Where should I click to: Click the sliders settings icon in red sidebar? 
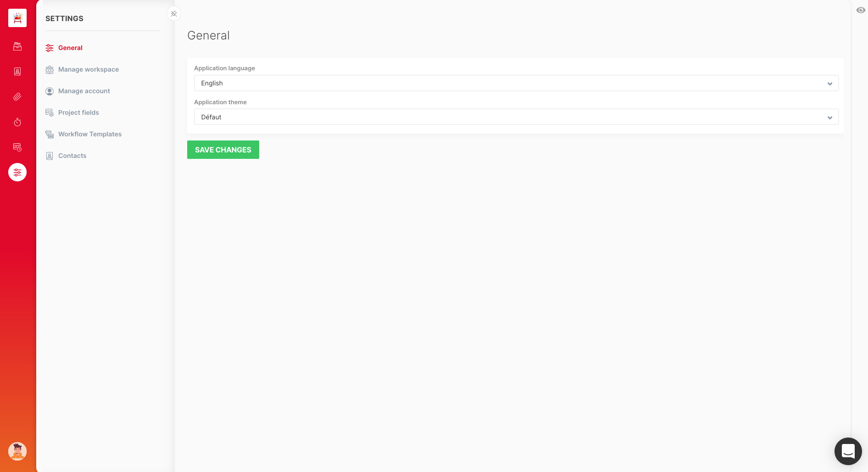coord(17,172)
